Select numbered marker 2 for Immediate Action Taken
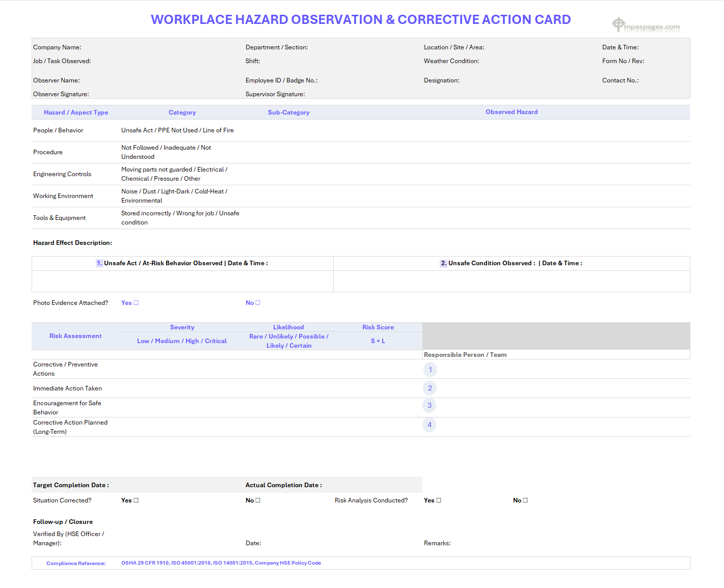Viewport: 724px width, 588px height. point(430,388)
